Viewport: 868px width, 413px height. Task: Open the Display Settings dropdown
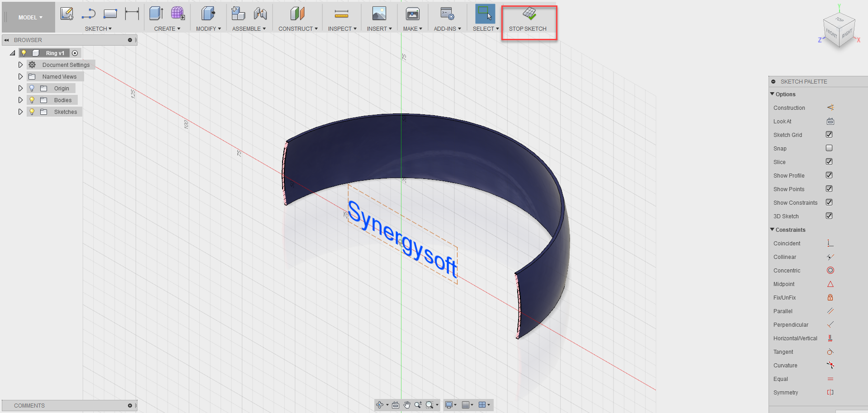[451, 405]
